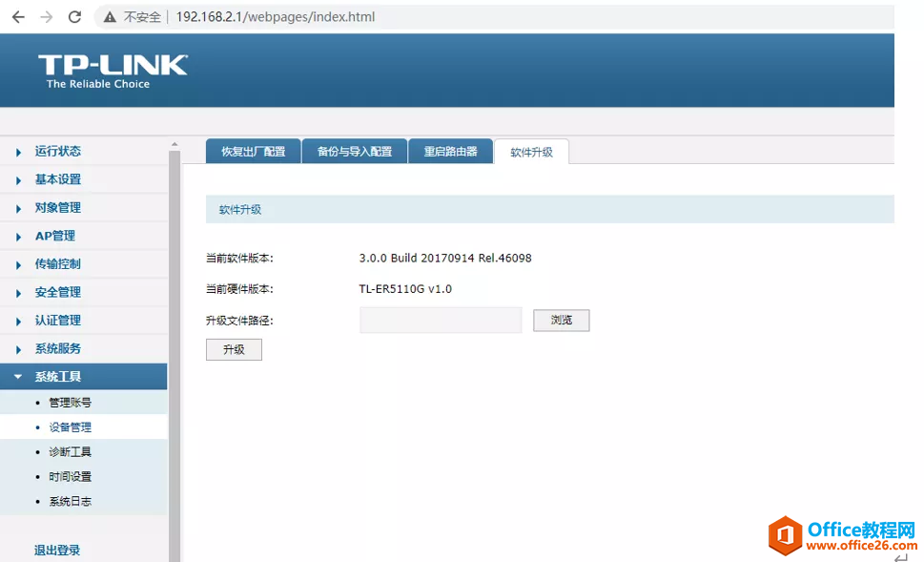
Task: Click the insecure connection warning triangle icon
Action: [x=110, y=17]
